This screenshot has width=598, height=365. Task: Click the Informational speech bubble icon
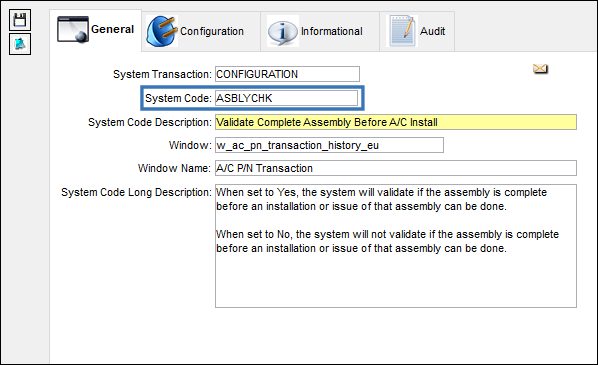(283, 31)
